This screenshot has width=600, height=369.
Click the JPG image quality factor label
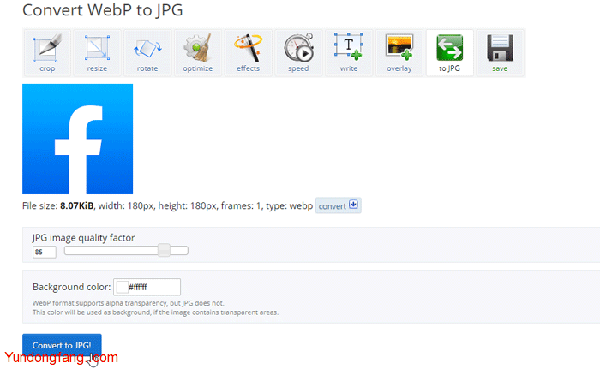coord(83,238)
